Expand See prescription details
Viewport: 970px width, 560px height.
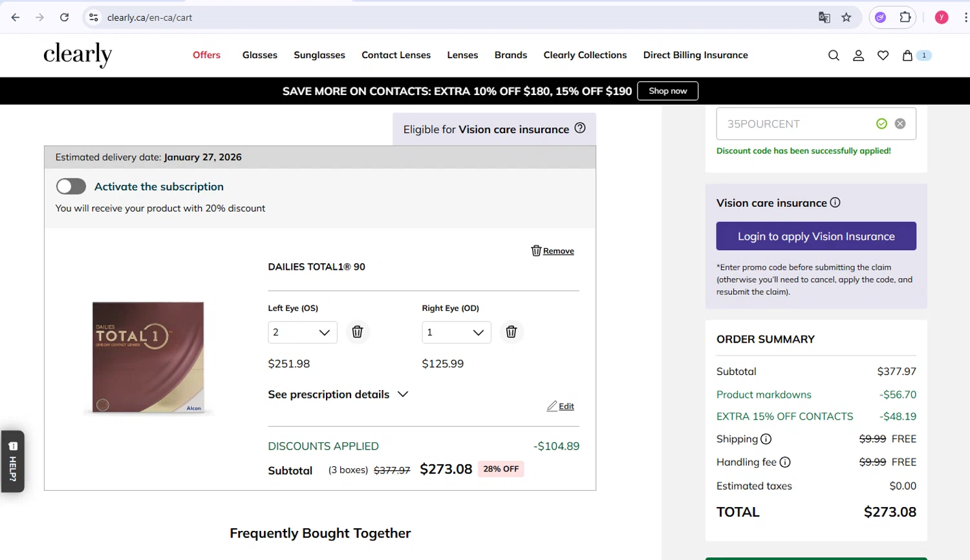pos(338,394)
